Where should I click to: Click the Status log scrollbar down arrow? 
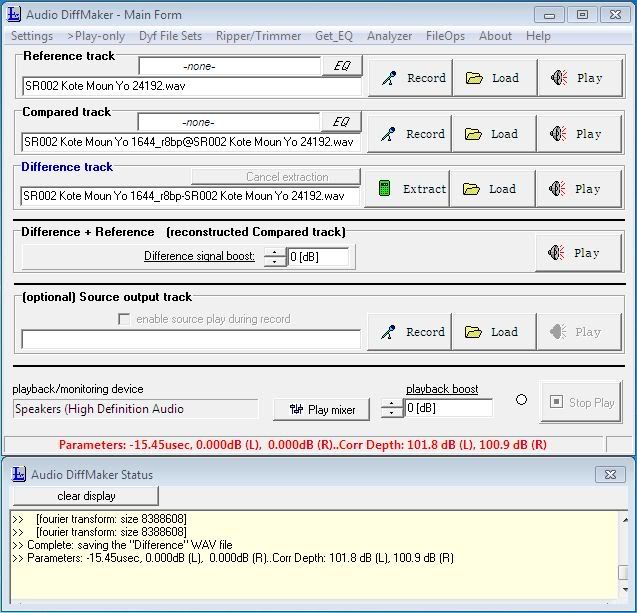[625, 589]
